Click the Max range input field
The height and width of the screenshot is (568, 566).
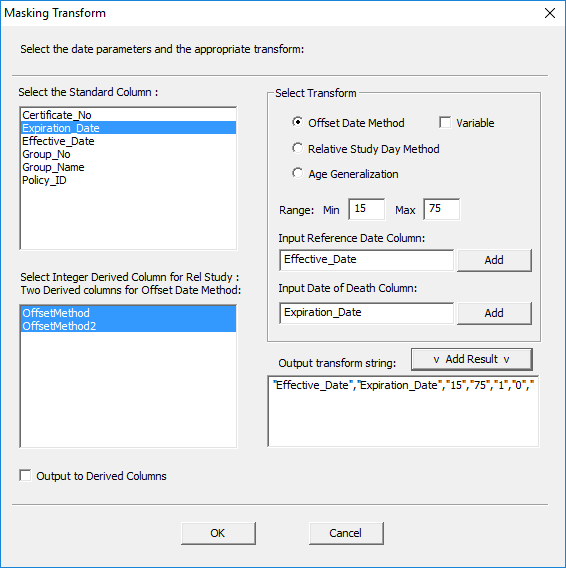point(442,209)
